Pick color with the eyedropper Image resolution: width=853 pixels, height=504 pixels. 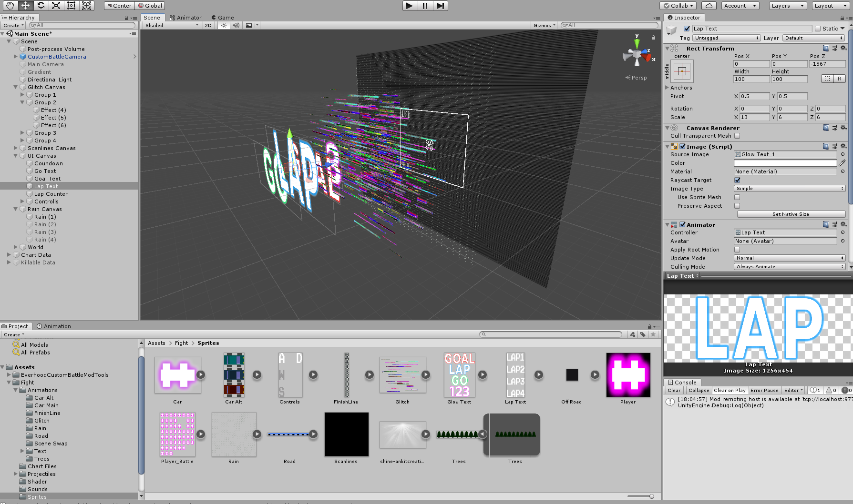[843, 163]
